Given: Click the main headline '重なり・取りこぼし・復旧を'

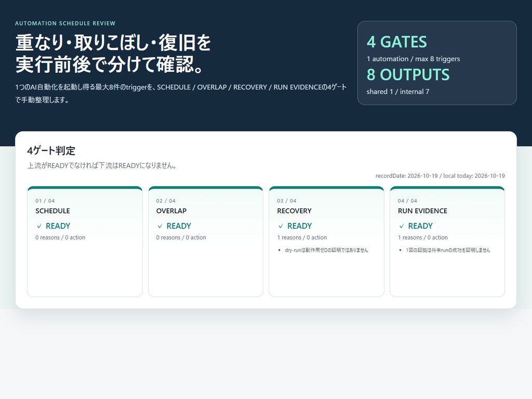Looking at the screenshot, I should (x=113, y=43).
